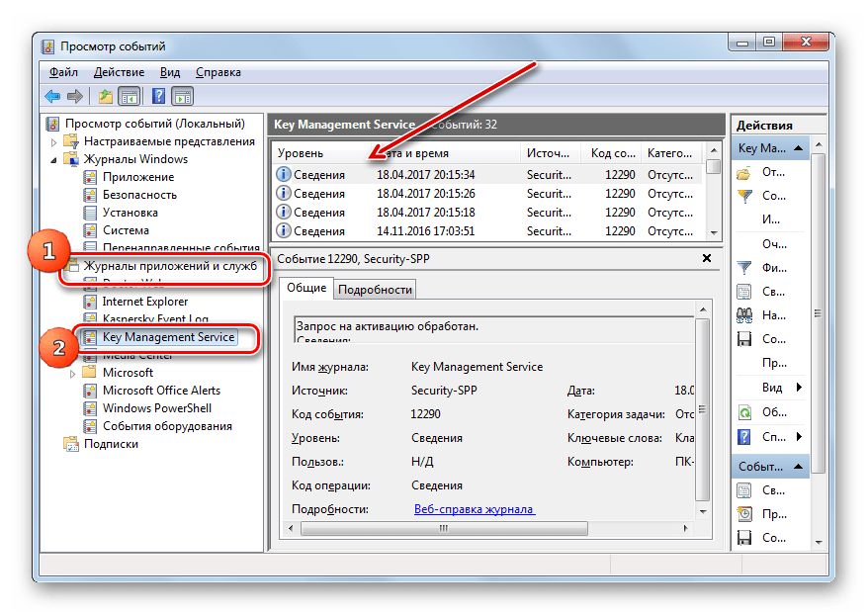Sort events by the Код со... column header
Screen dimensions: 868x615
point(613,153)
